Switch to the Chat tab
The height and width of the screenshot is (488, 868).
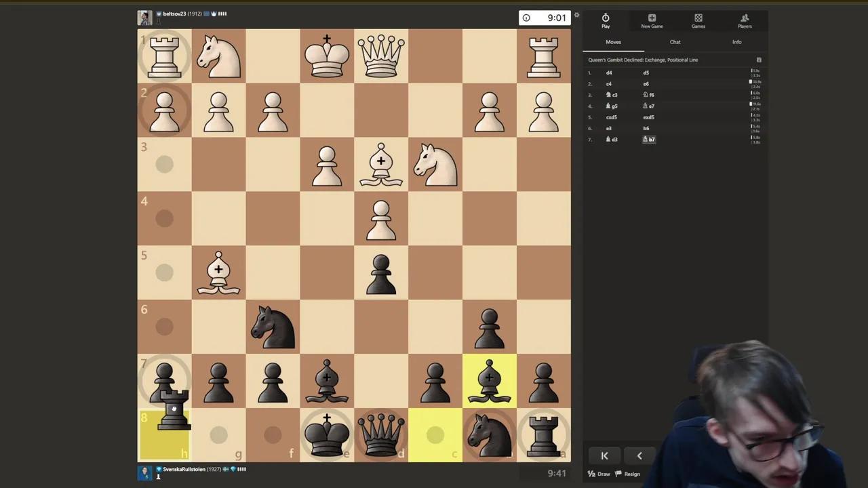675,41
